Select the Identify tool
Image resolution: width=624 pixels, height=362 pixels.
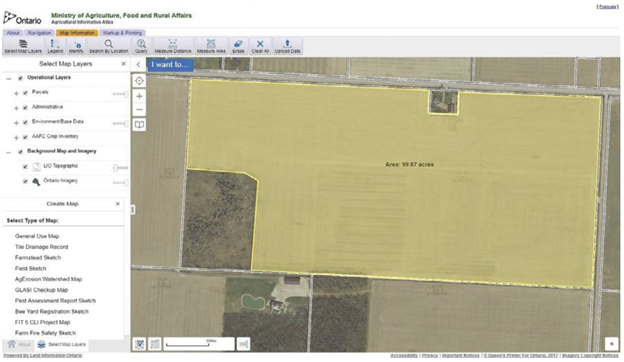click(x=76, y=46)
